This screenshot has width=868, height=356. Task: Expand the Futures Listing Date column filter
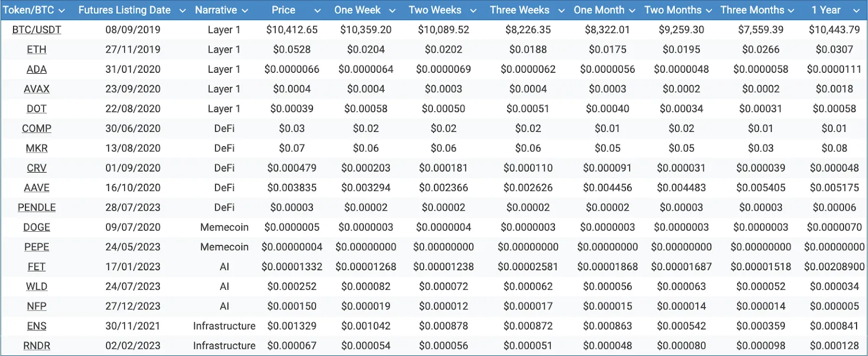point(183,11)
